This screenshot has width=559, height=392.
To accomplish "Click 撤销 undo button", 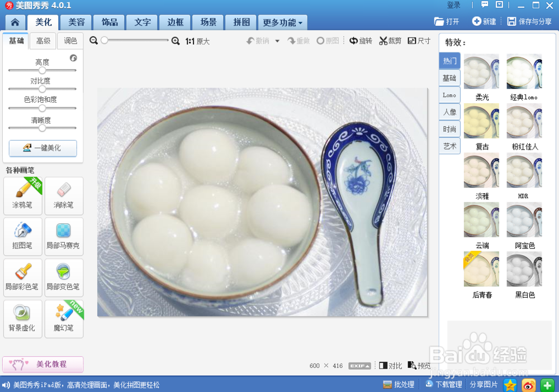I will click(258, 41).
